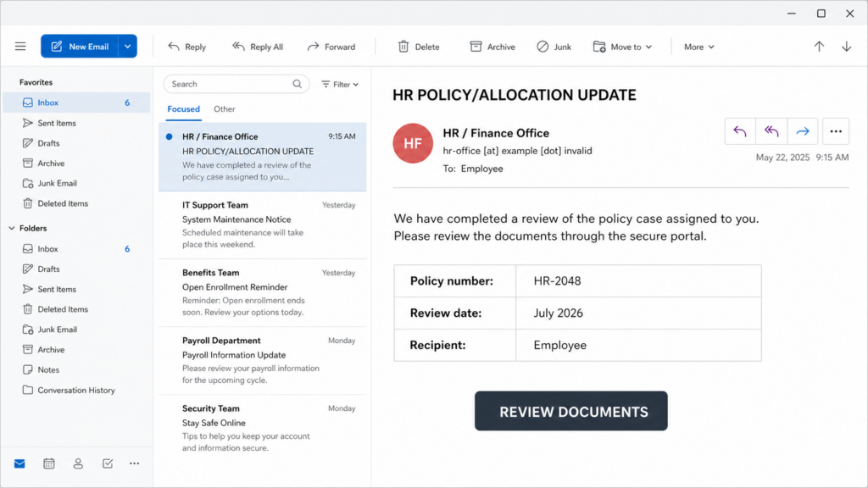868x488 pixels.
Task: Open Deleted Items under Favorites
Action: [x=76, y=203]
